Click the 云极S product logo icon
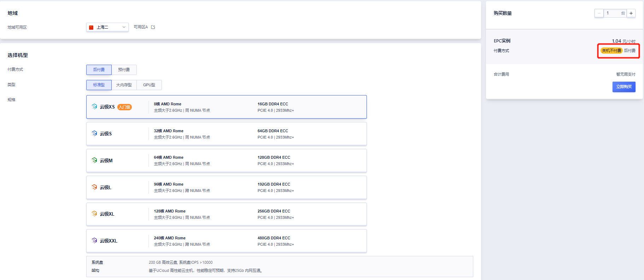The image size is (644, 280). [94, 133]
